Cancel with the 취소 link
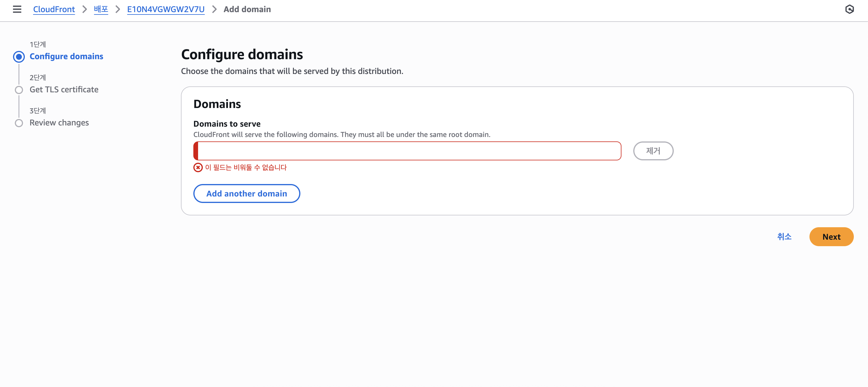The height and width of the screenshot is (387, 868). tap(784, 237)
